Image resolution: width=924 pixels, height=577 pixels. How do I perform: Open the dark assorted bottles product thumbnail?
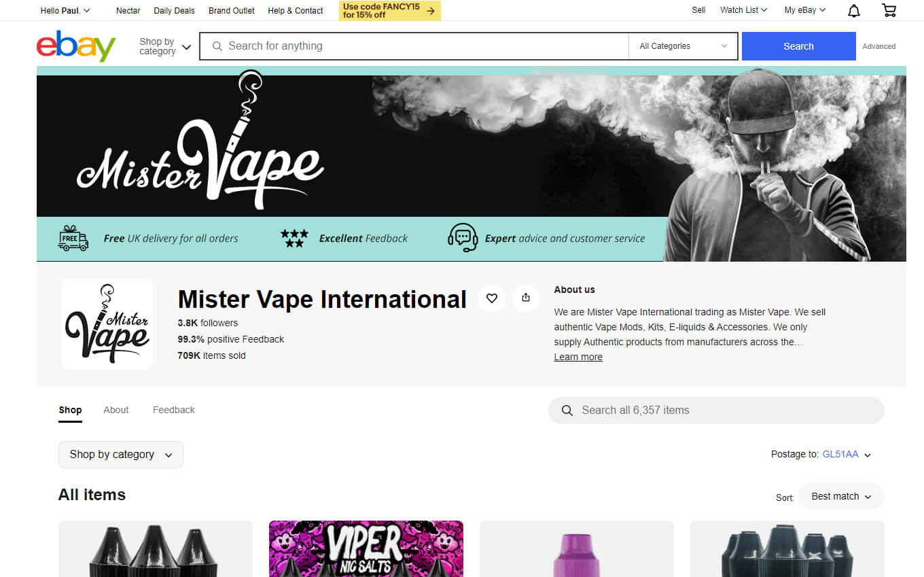787,548
